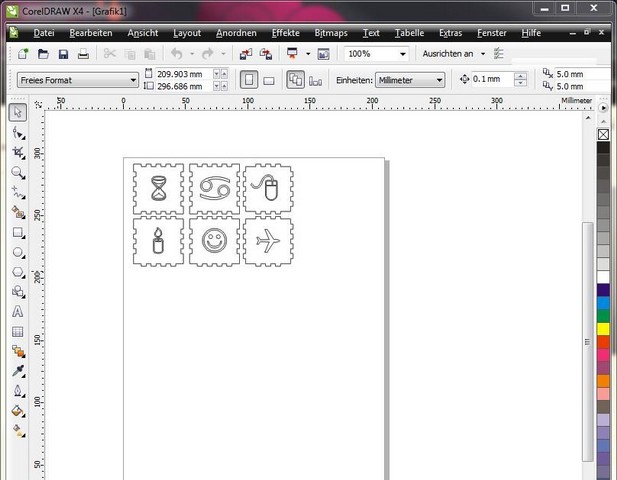The height and width of the screenshot is (480, 617).
Task: Open the Datei menu
Action: (x=44, y=33)
